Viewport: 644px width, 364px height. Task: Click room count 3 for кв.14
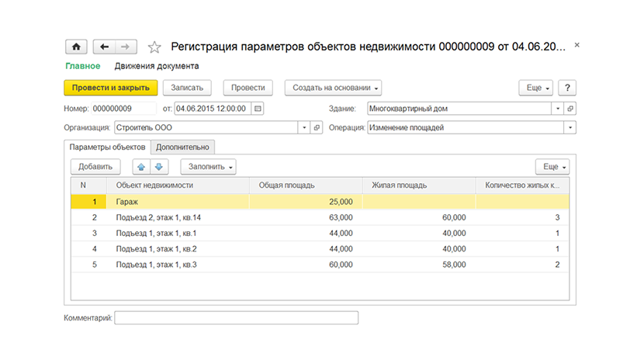tap(557, 217)
